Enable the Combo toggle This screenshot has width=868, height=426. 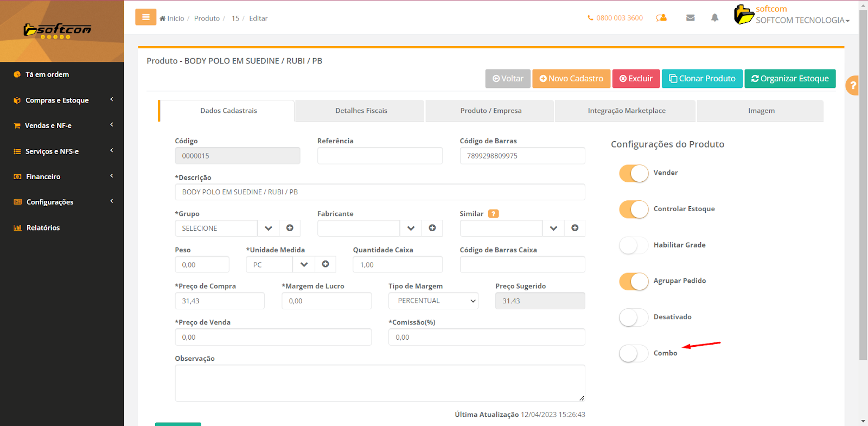pyautogui.click(x=634, y=353)
